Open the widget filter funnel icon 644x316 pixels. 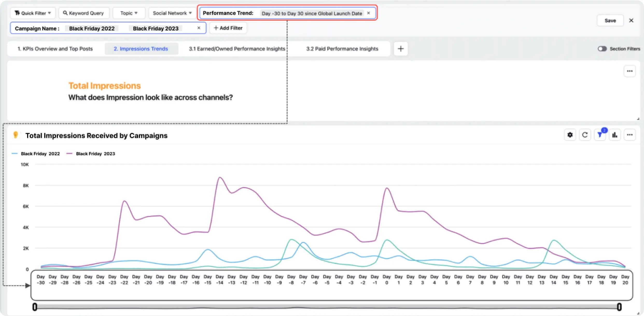coord(600,135)
